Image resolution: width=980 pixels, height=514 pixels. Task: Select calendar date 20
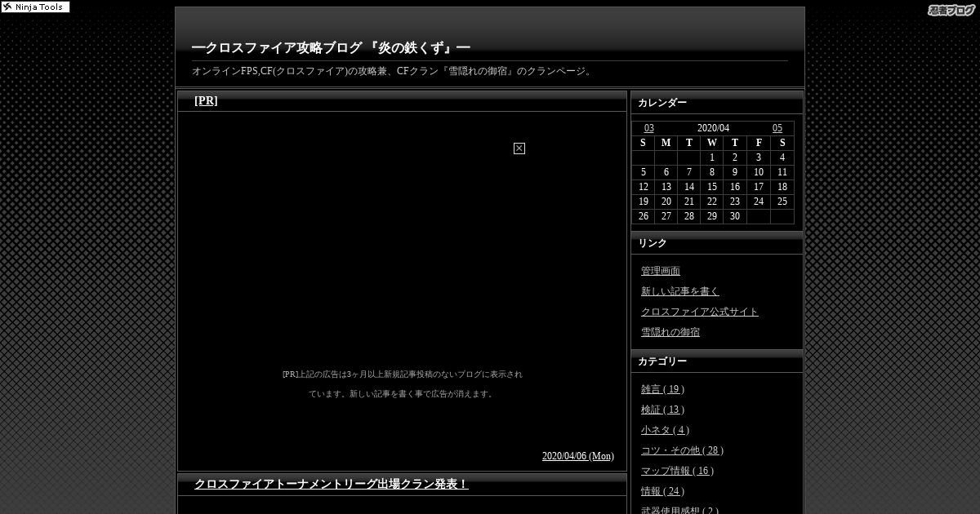click(x=666, y=202)
